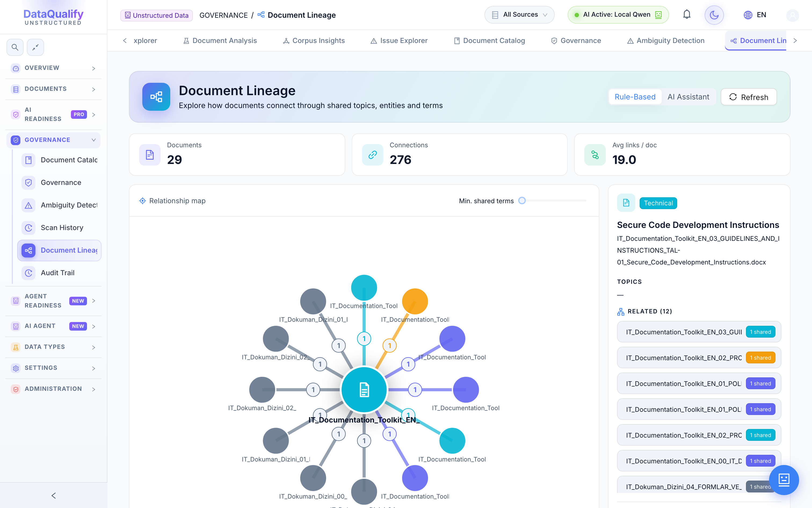The height and width of the screenshot is (508, 812).
Task: Expand the AI Agent sidebar section
Action: (53, 326)
